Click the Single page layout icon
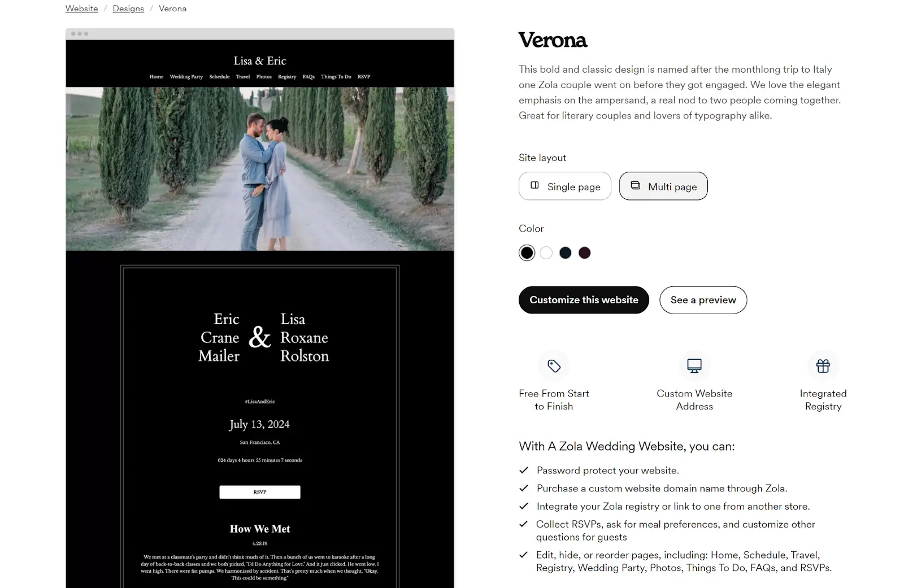 534,186
